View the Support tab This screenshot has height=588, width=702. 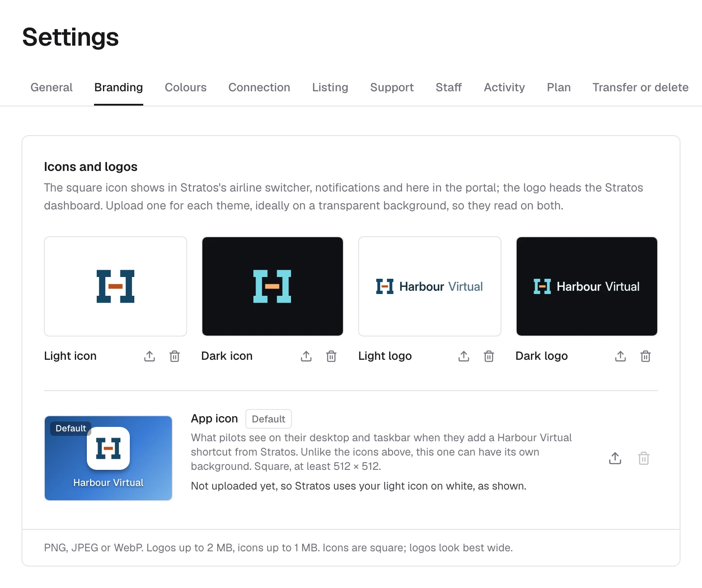392,87
